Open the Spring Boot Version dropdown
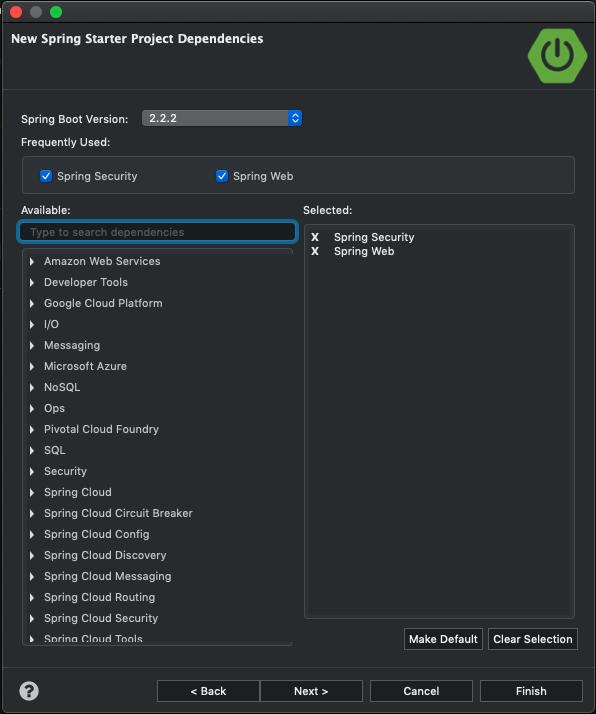Image resolution: width=596 pixels, height=714 pixels. click(222, 118)
